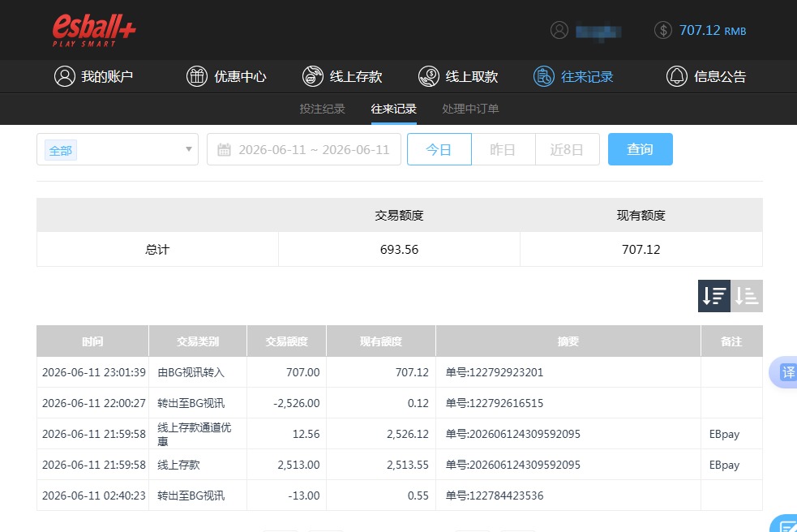The image size is (797, 532).
Task: Click 线上存款通道优惠 transaction type
Action: coord(194,434)
